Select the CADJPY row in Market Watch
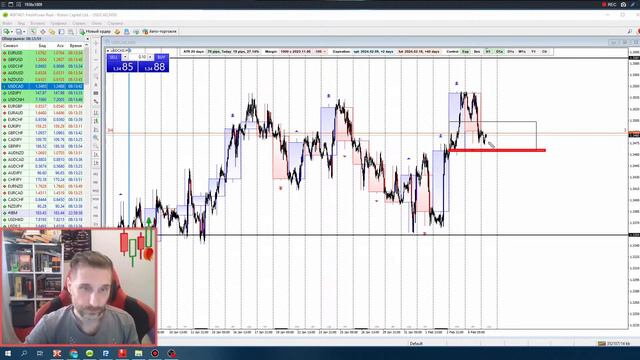This screenshot has width=640, height=360. (x=43, y=140)
